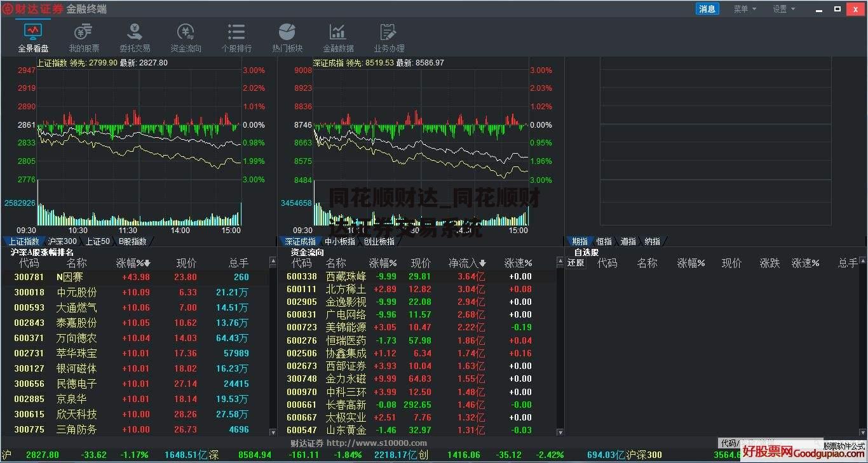Screen dimensions: 868x463
Task: Select capital flow row 600338 西藏珠峰
Action: click(x=419, y=276)
